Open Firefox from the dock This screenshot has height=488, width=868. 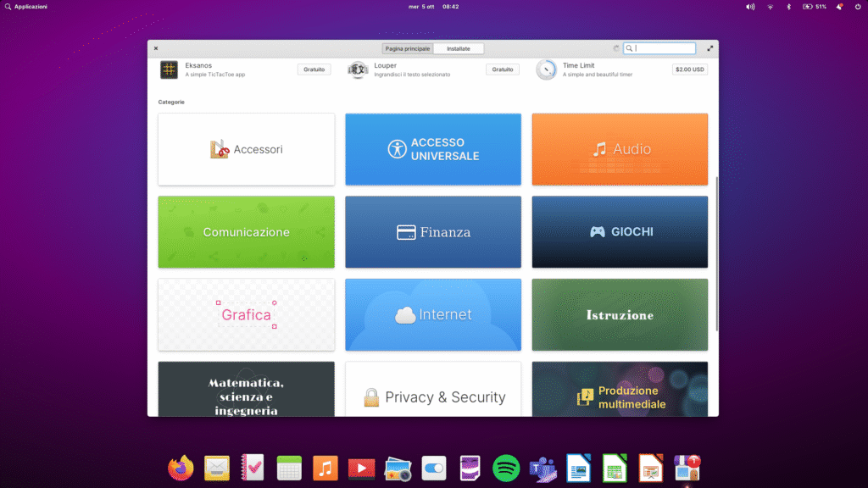[181, 468]
